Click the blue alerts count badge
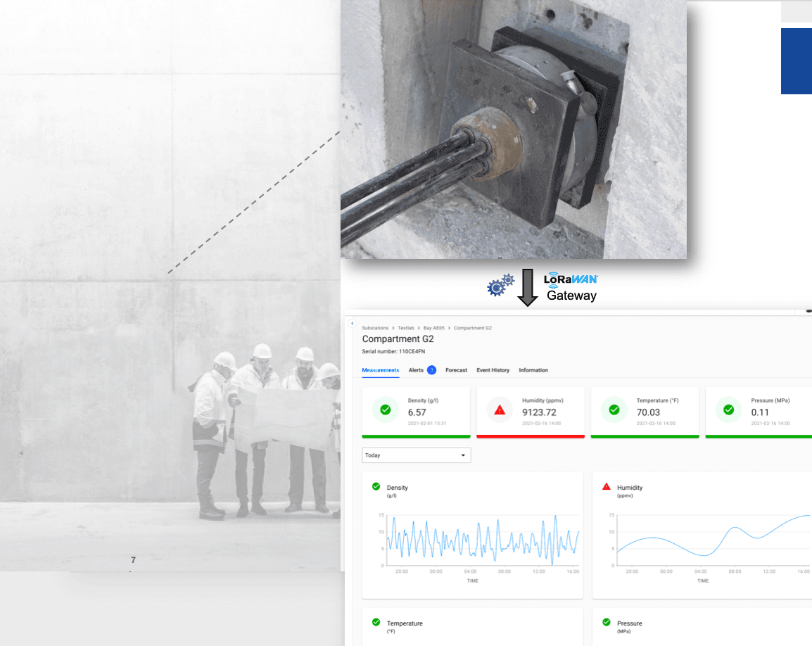This screenshot has width=812, height=646. [431, 370]
